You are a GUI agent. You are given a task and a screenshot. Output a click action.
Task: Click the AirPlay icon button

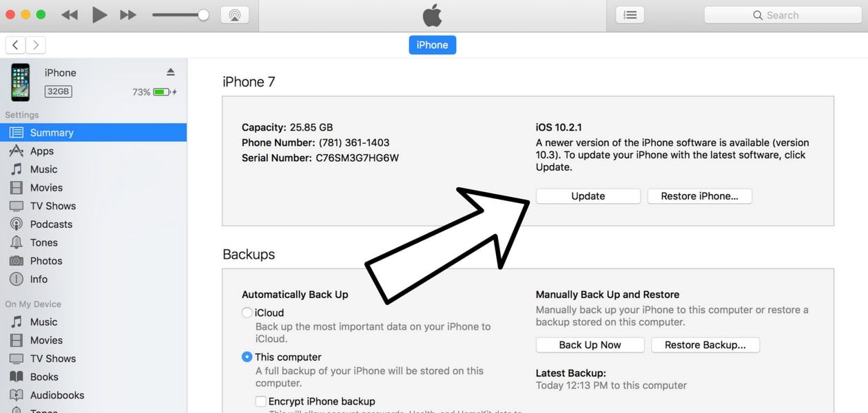click(235, 15)
